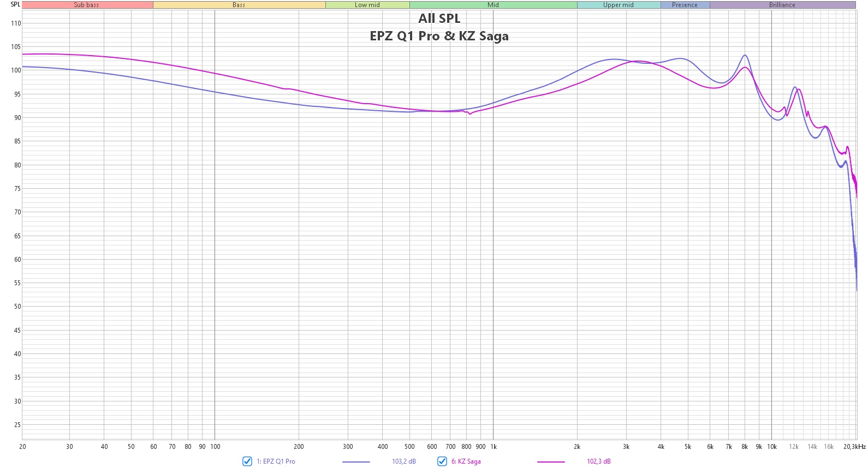Click the 9k frequency axis label
The width and height of the screenshot is (868, 468).
point(759,447)
